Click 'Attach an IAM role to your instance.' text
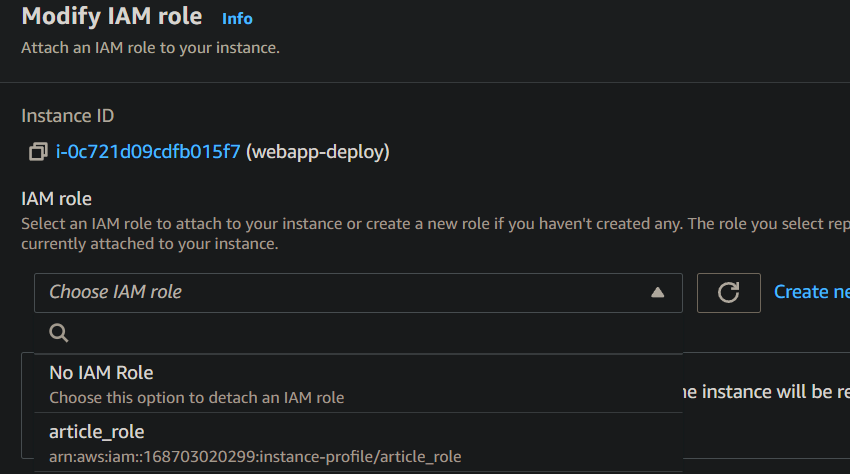Image resolution: width=850 pixels, height=474 pixels. pyautogui.click(x=151, y=48)
